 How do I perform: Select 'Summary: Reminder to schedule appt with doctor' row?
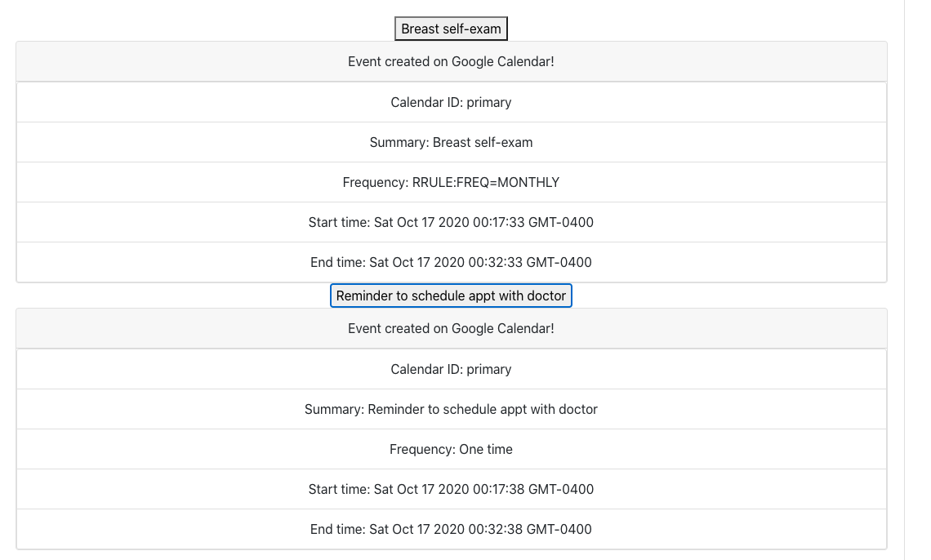point(451,409)
